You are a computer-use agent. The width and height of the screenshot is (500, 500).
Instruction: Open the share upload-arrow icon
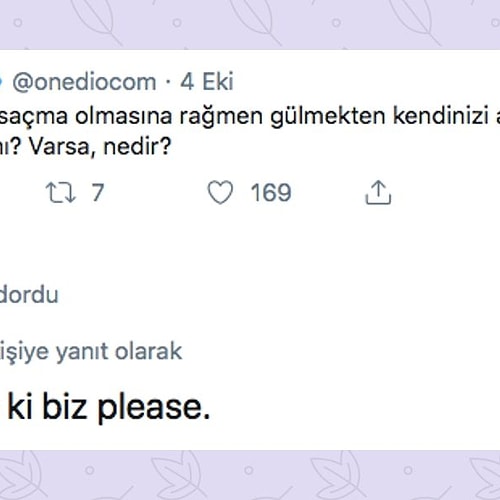click(x=378, y=192)
